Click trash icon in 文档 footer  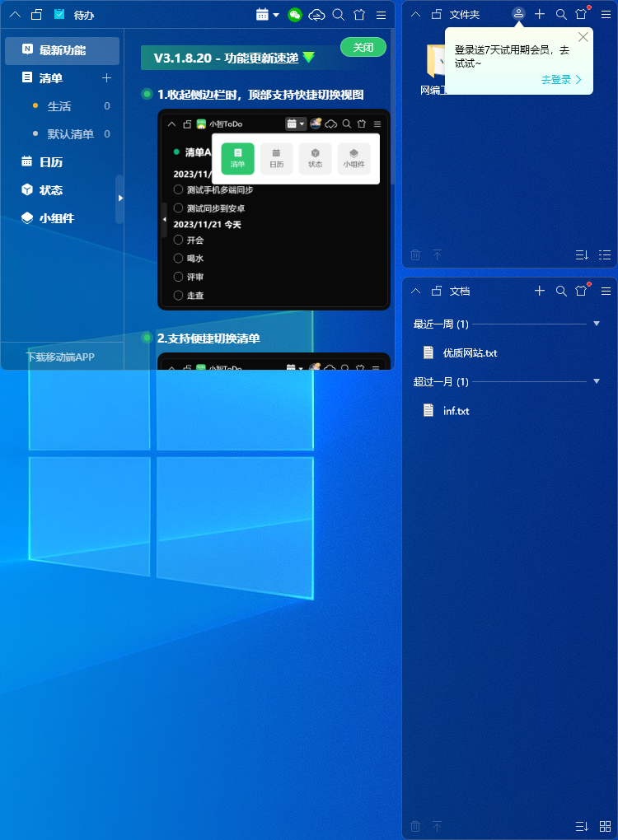pos(415,826)
